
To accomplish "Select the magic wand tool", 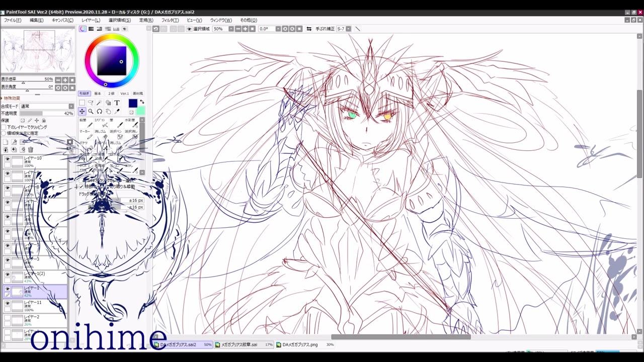I will (99, 103).
